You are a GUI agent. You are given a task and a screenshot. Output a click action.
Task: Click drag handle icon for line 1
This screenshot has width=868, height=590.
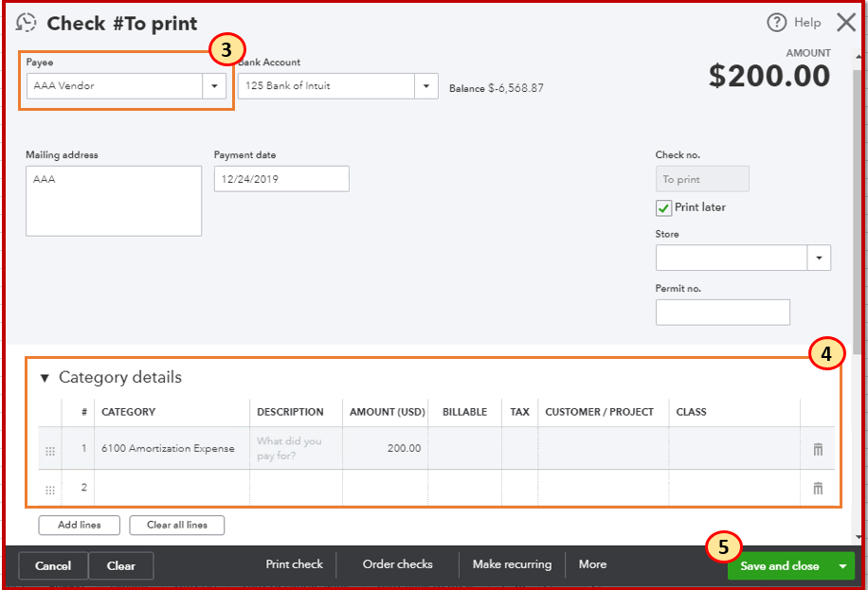(x=50, y=450)
